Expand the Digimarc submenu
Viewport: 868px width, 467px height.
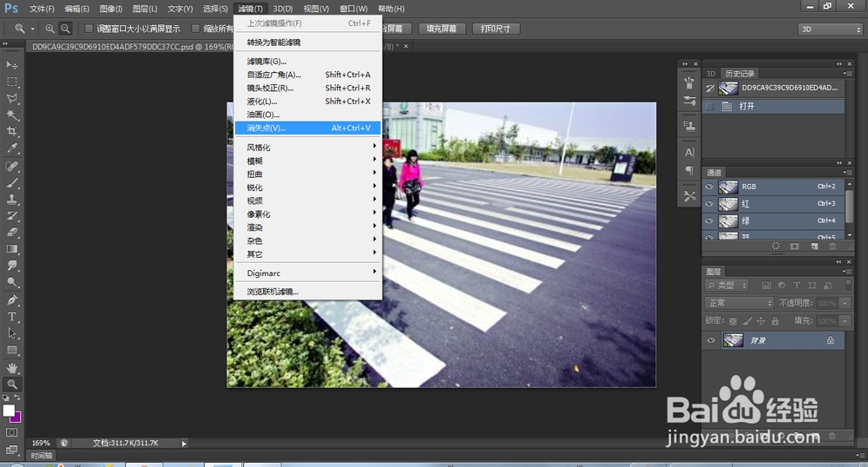point(308,273)
